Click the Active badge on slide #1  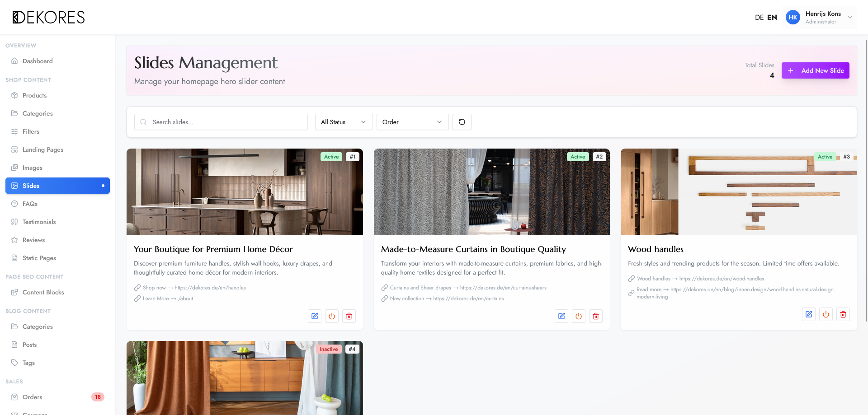331,157
